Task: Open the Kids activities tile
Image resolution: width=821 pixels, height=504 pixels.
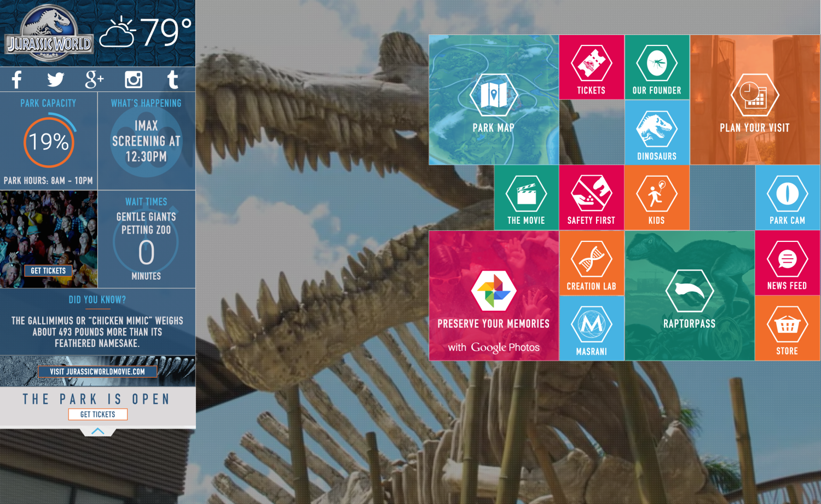Action: pyautogui.click(x=656, y=197)
